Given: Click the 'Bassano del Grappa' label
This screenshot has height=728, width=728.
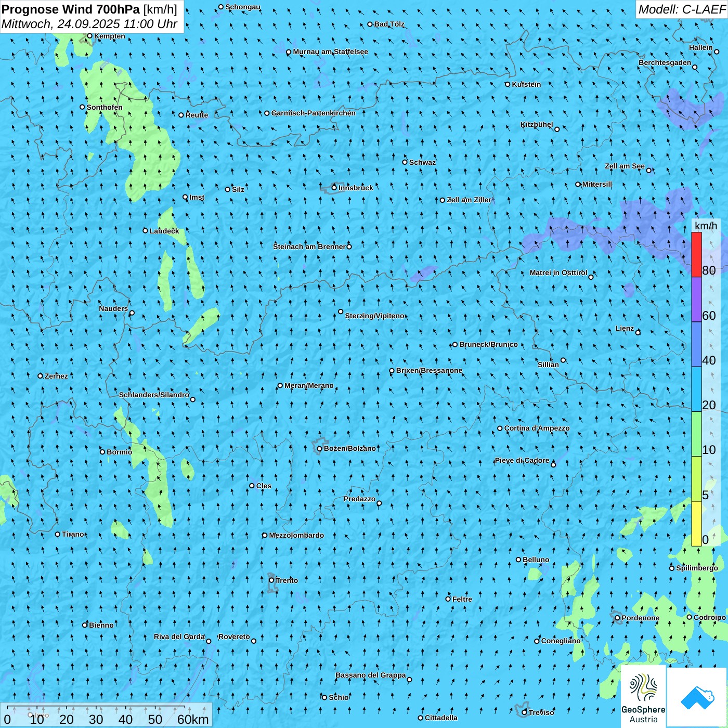Looking at the screenshot, I should (x=371, y=675).
